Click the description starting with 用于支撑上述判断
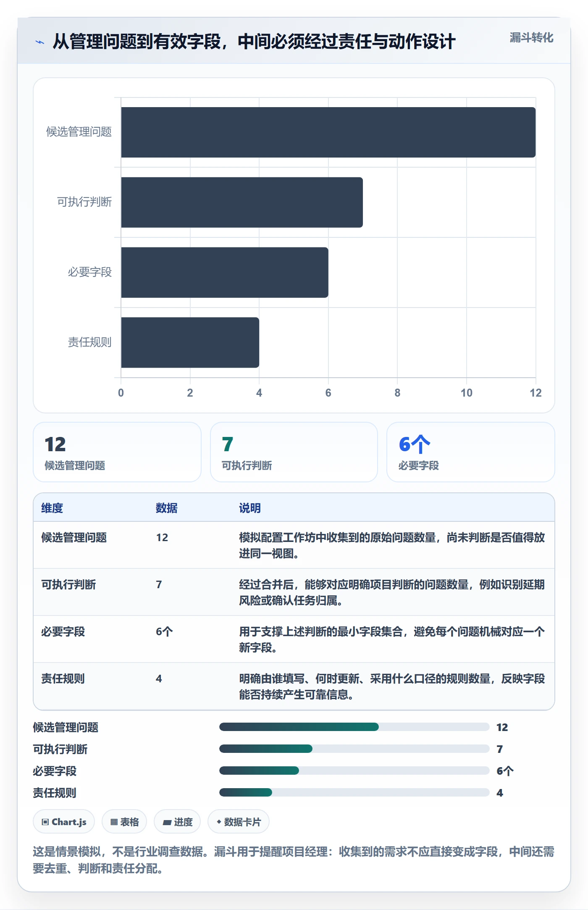Image resolution: width=588 pixels, height=910 pixels. [x=392, y=639]
